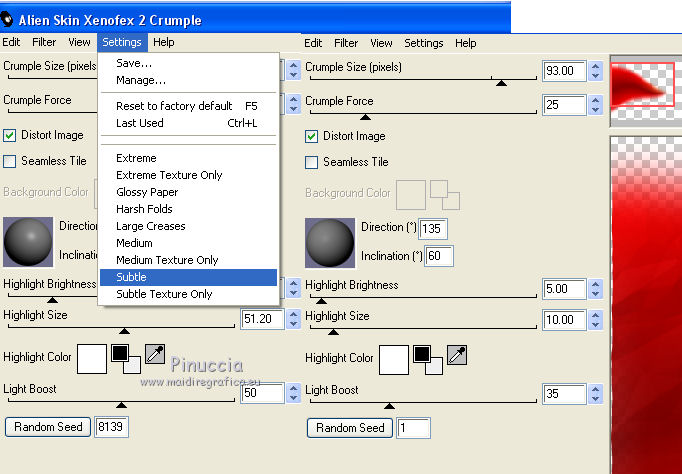Apply the Extreme preset
Viewport: 682px width, 474px height.
pyautogui.click(x=188, y=158)
